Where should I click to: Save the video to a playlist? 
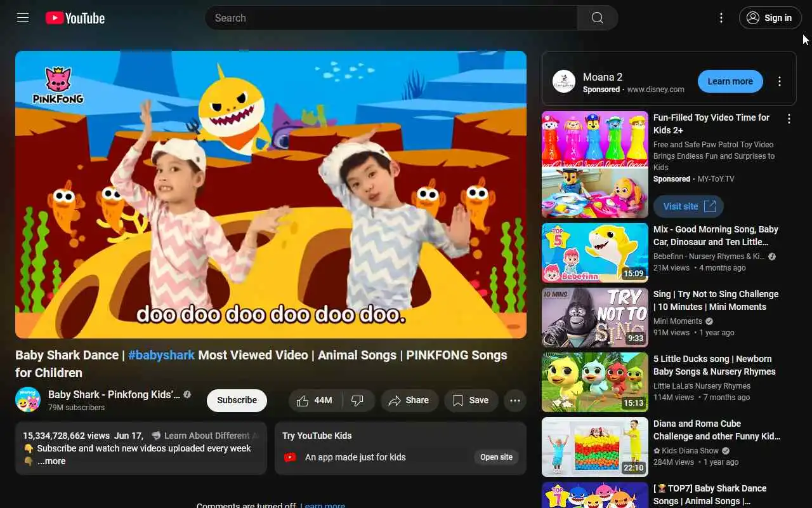(471, 400)
